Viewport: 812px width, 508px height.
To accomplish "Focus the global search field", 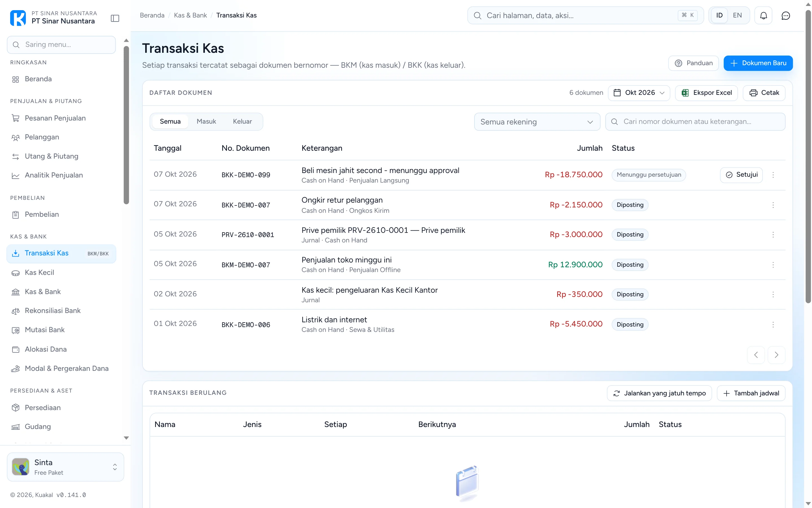I will coord(586,16).
